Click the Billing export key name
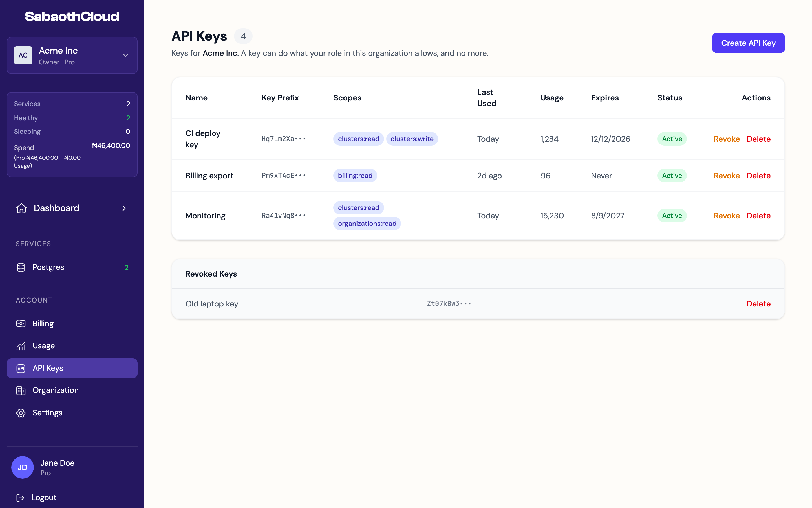The height and width of the screenshot is (508, 812). click(x=209, y=176)
